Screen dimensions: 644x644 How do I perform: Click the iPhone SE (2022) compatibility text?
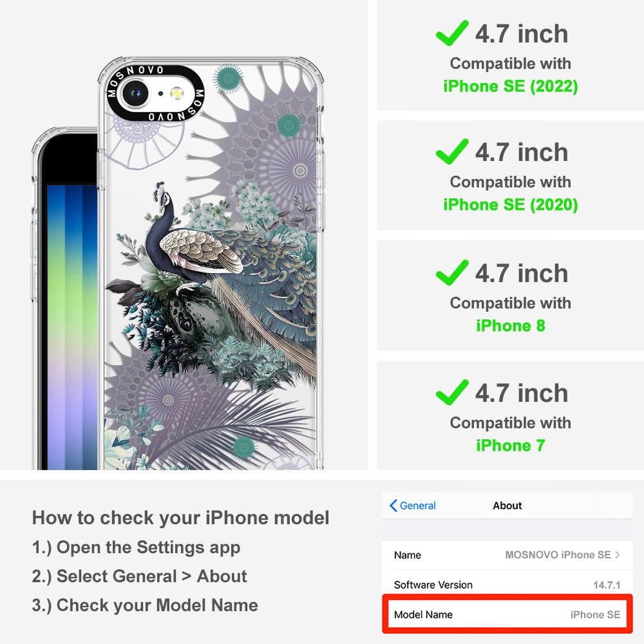511,86
